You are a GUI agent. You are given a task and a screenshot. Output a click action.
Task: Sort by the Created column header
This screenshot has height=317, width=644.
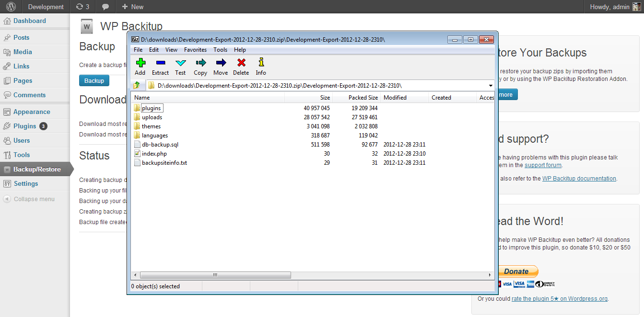coord(452,98)
